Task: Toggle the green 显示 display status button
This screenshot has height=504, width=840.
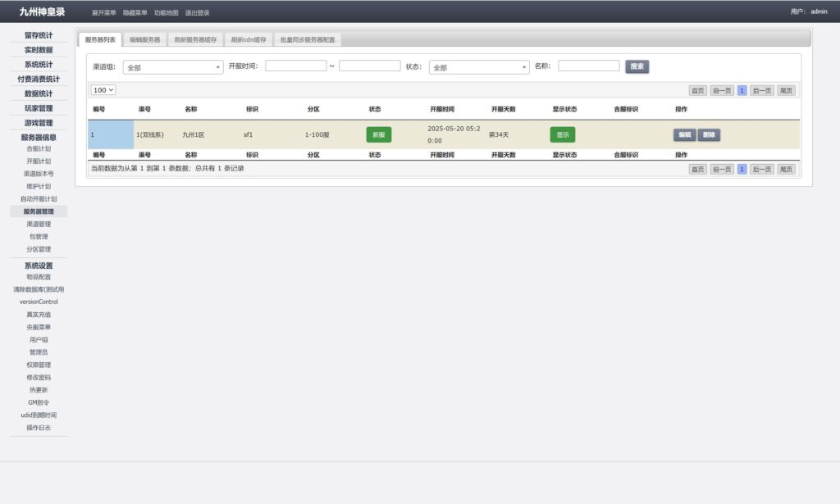Action: [x=562, y=134]
